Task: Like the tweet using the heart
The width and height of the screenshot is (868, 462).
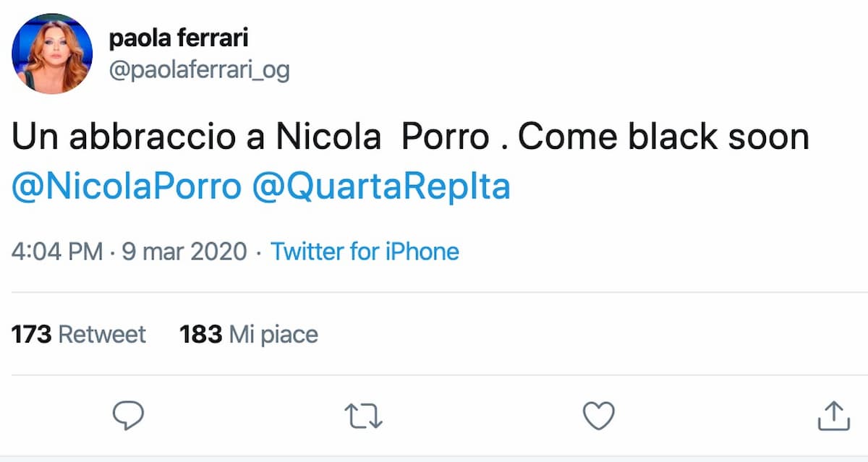Action: 600,415
